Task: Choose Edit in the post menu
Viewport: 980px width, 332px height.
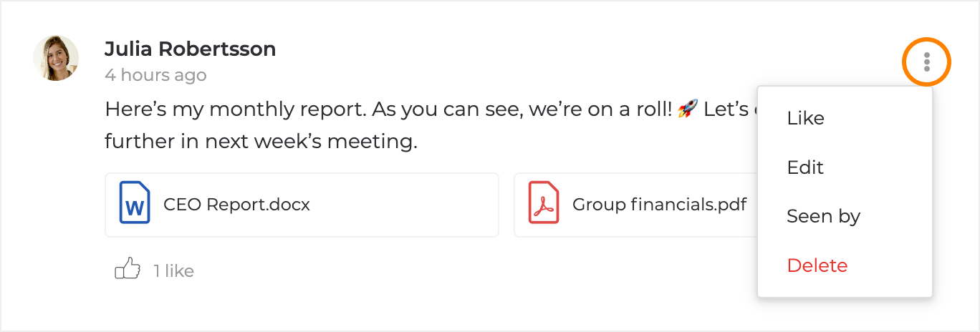Action: pos(805,167)
